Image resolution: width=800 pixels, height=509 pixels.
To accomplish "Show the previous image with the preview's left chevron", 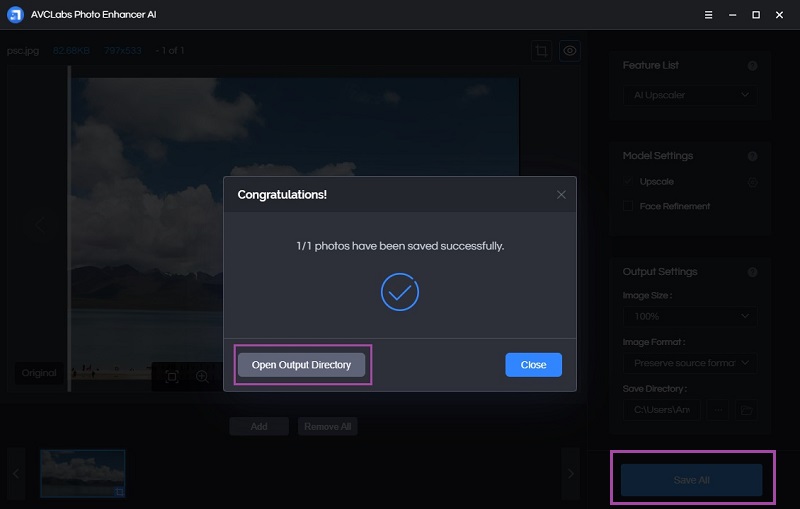I will (40, 224).
